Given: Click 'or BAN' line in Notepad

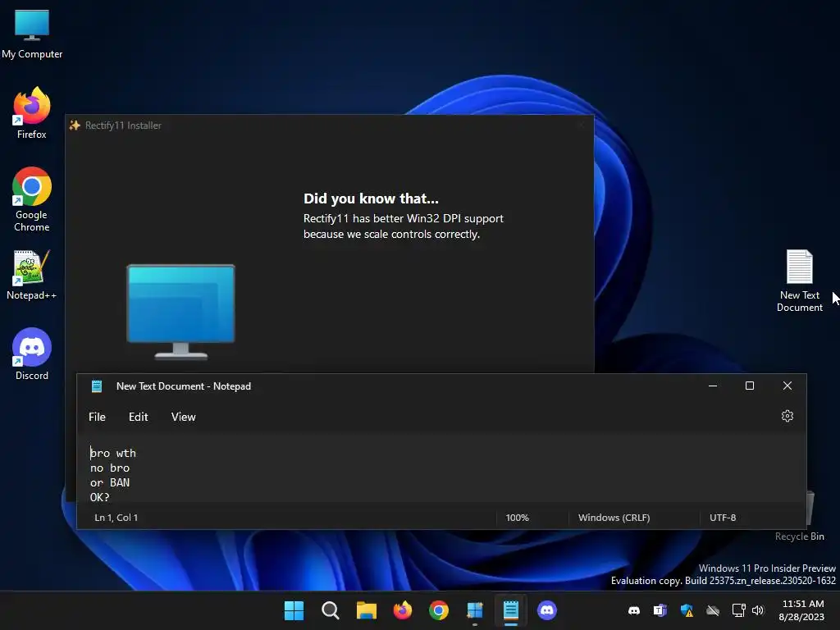Looking at the screenshot, I should click(x=110, y=482).
